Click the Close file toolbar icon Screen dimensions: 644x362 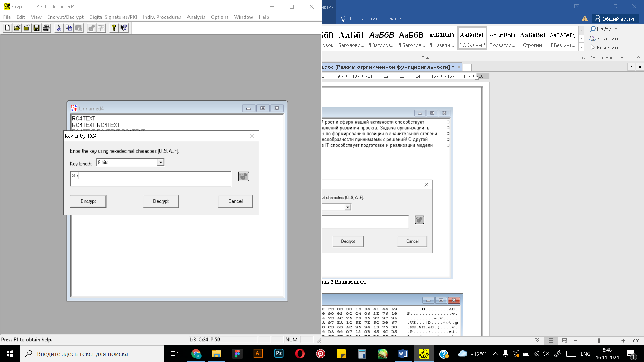[27, 28]
